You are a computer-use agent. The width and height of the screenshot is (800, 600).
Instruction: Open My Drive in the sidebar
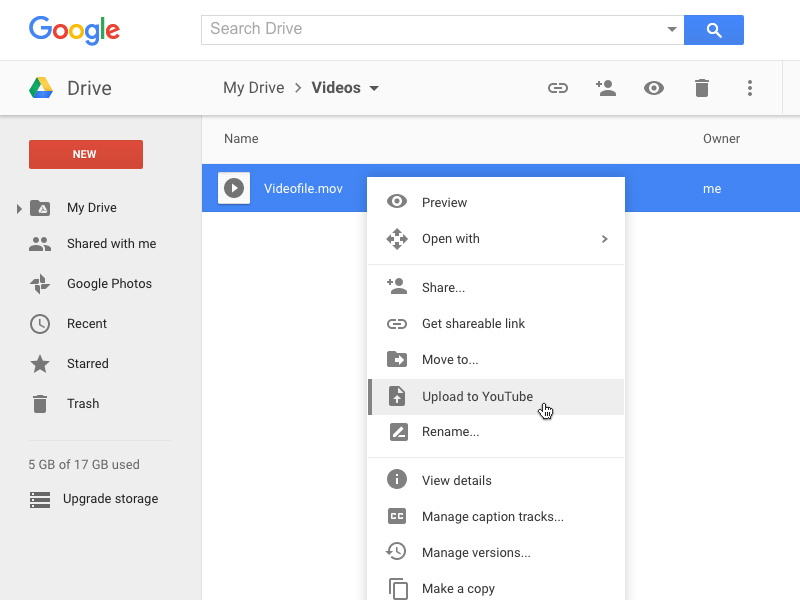92,208
